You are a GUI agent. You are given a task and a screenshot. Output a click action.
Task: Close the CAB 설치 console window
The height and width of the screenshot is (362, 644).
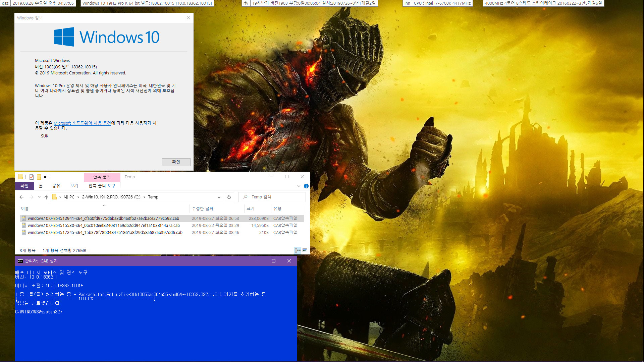click(289, 261)
